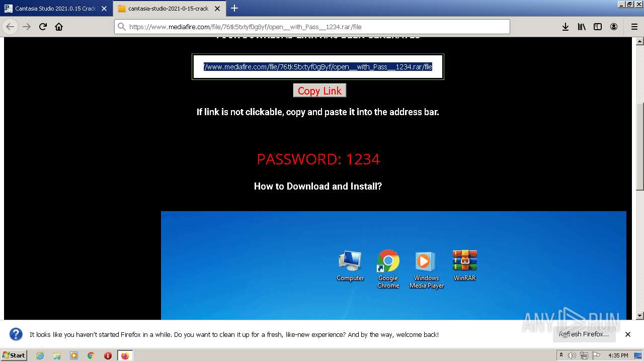Viewport: 644px width, 362px height.
Task: Open the Opera browser taskbar icon
Action: 108,355
